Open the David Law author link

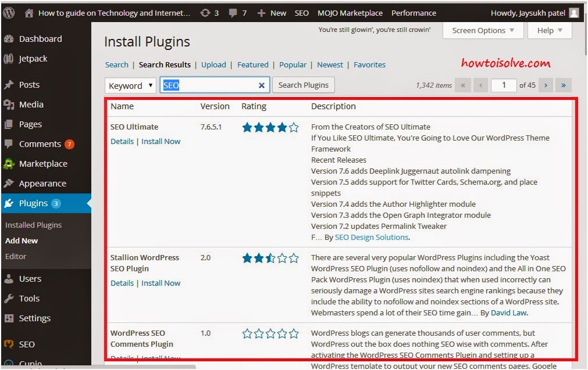coord(508,312)
